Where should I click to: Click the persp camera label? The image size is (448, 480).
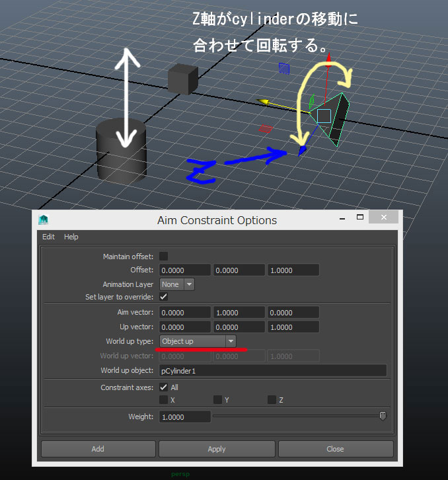180,474
